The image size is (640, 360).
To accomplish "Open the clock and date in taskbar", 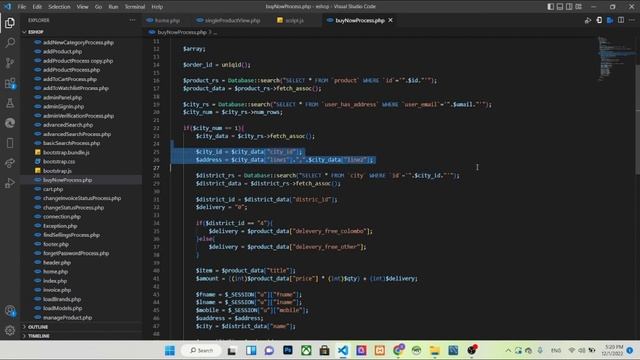I will coord(612,350).
